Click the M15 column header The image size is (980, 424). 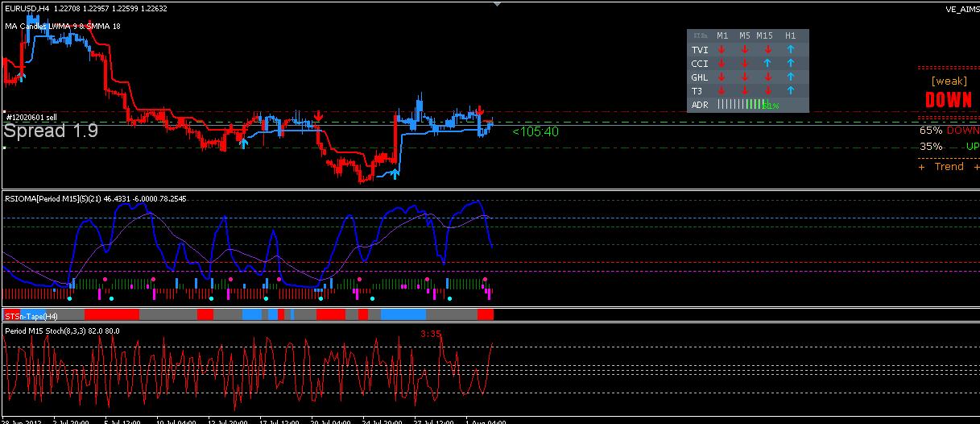point(765,35)
